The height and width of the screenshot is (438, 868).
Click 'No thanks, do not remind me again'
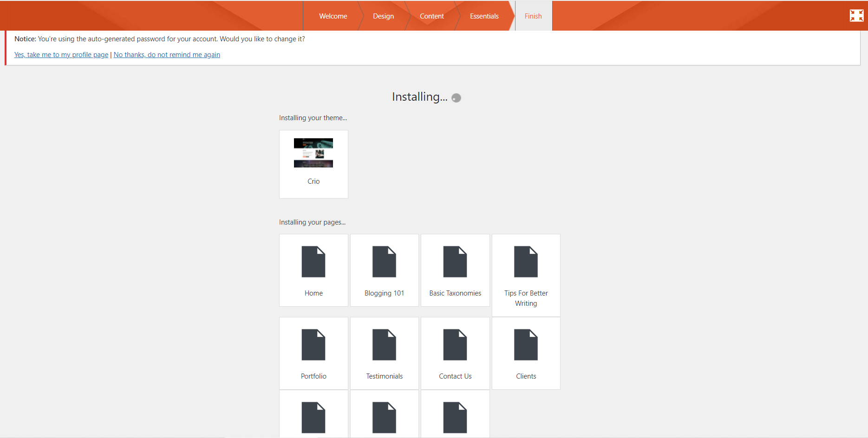tap(167, 55)
